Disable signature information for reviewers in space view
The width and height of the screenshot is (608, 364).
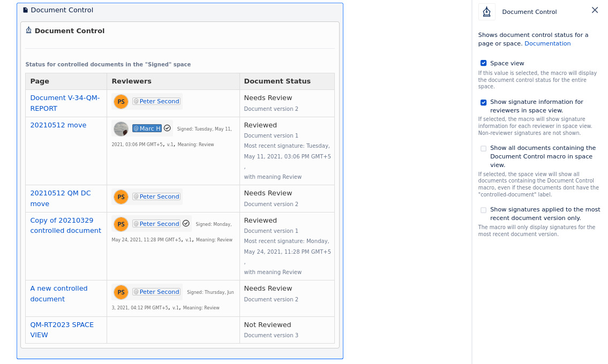click(x=483, y=102)
